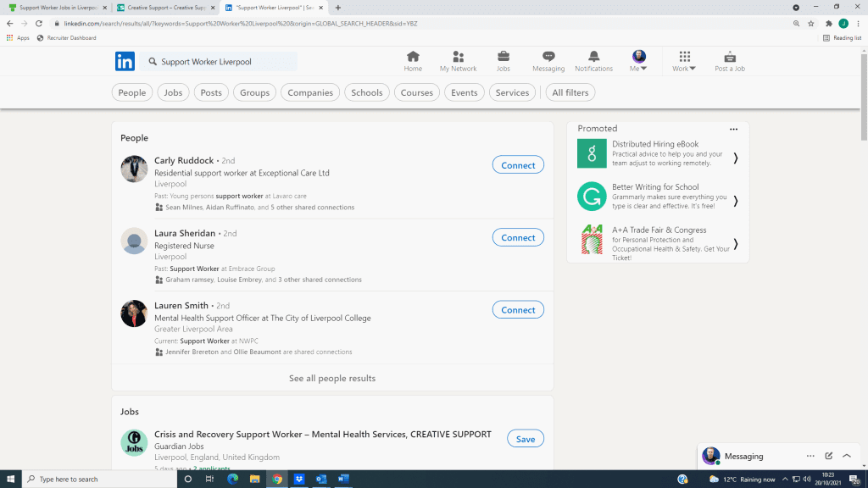The image size is (868, 488).
Task: Switch to Support Worker Jobs browser tab
Action: (x=55, y=8)
